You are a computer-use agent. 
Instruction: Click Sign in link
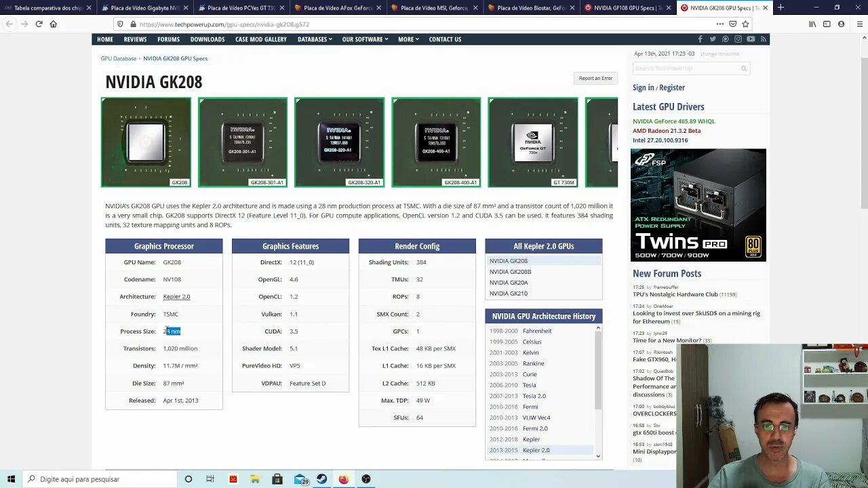[644, 87]
